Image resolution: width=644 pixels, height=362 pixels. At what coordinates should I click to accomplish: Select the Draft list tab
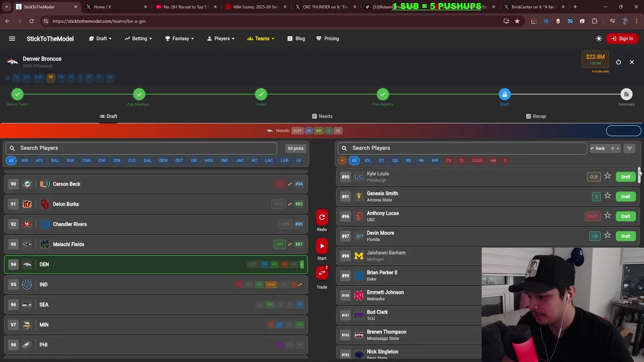(x=108, y=116)
